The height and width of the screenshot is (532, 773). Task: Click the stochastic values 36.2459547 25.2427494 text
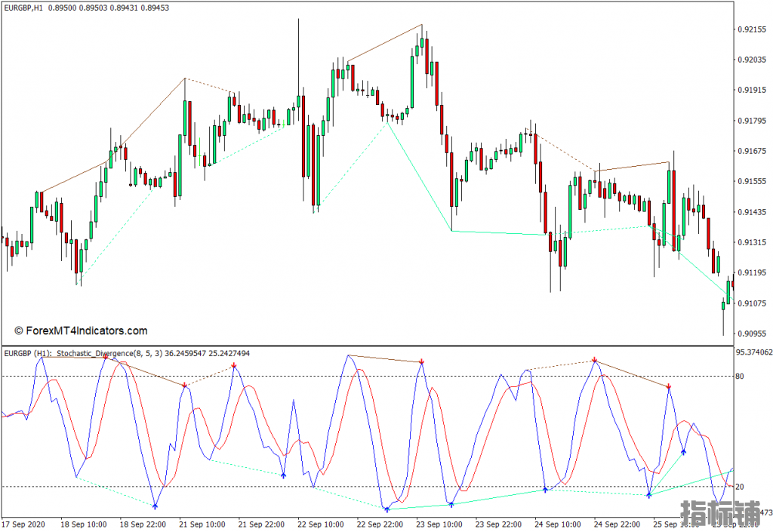click(207, 353)
